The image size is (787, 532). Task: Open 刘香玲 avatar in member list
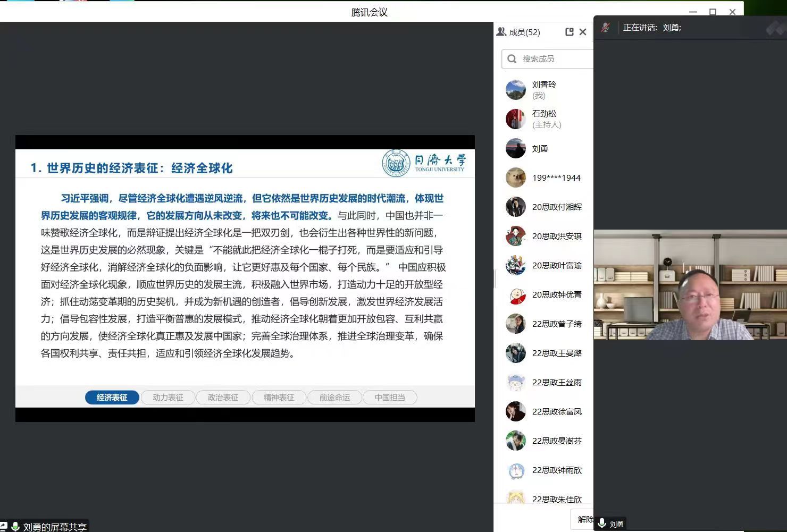[x=515, y=90]
